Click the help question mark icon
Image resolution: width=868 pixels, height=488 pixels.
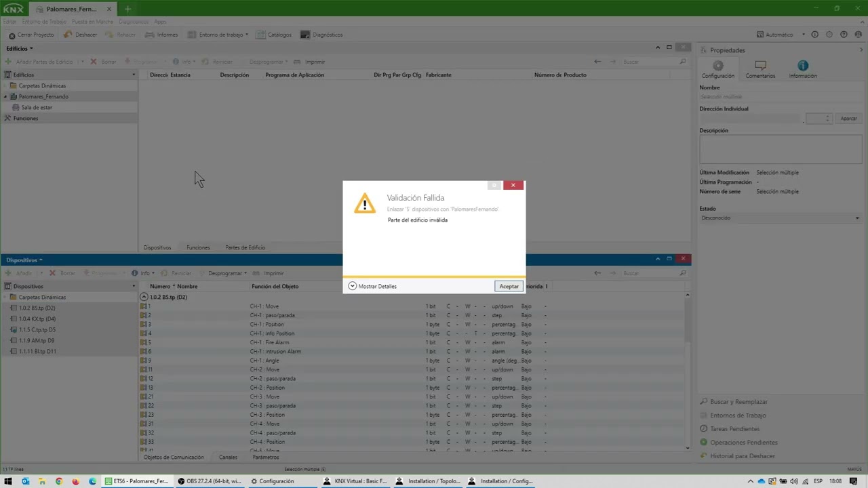pyautogui.click(x=844, y=35)
